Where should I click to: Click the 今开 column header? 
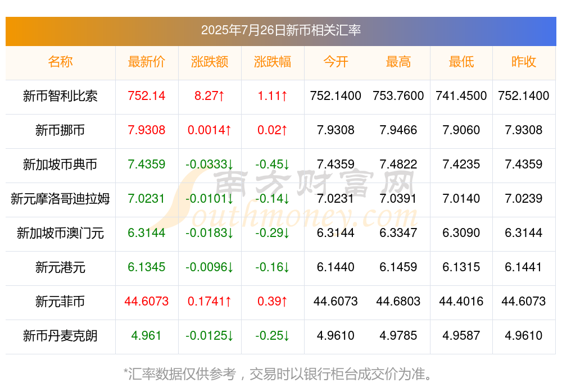tap(336, 62)
